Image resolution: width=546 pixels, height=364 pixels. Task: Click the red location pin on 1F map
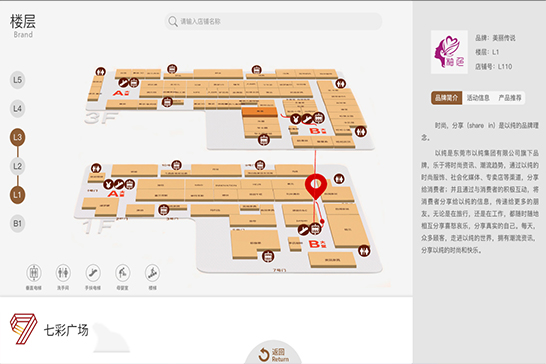click(316, 186)
